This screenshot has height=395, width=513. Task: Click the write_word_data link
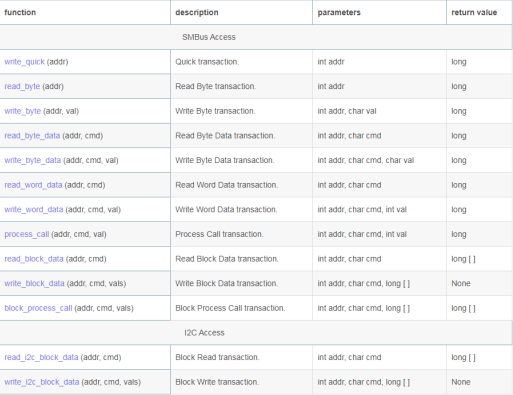34,210
